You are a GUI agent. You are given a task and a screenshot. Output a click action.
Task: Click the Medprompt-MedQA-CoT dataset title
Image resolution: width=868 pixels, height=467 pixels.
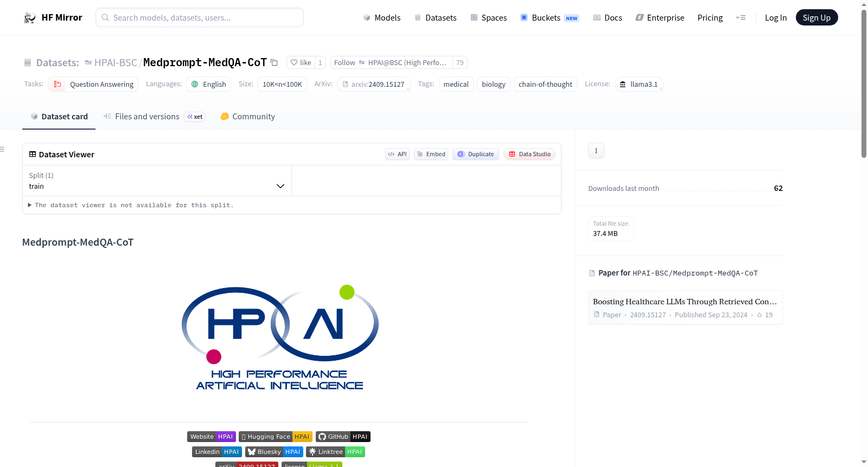tap(205, 63)
